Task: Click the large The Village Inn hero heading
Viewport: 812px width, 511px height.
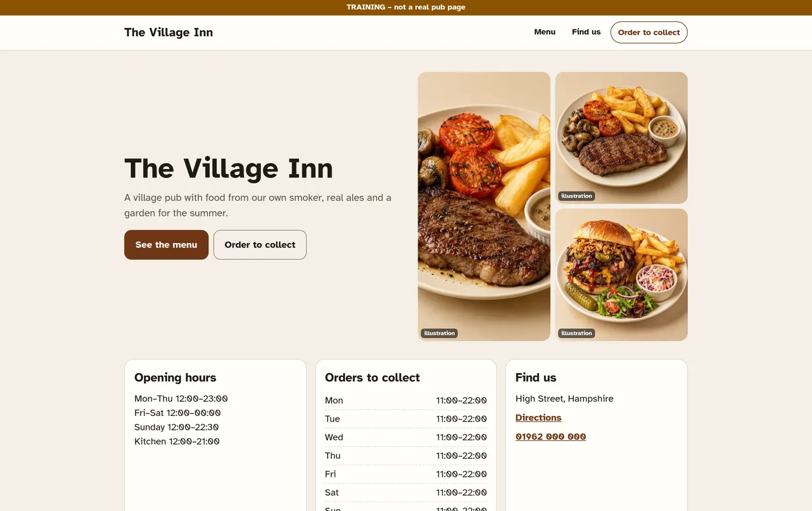Action: pyautogui.click(x=229, y=169)
